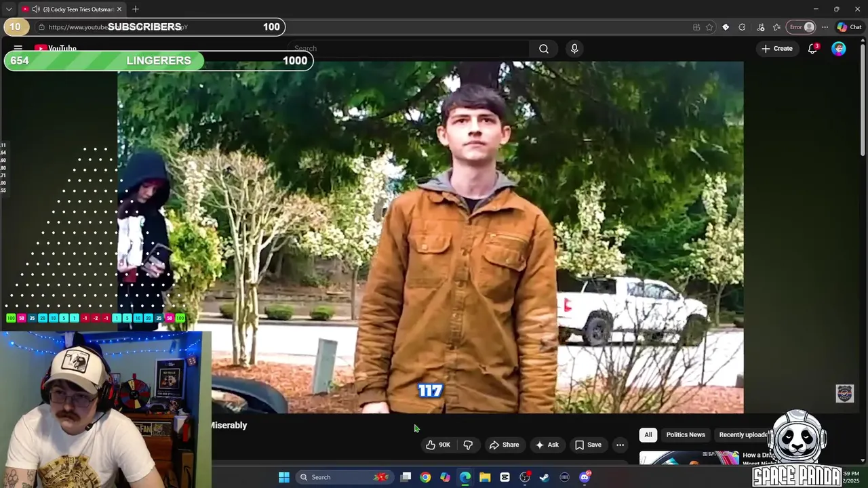This screenshot has width=868, height=488.
Task: Click the video player to pause
Action: 431,237
